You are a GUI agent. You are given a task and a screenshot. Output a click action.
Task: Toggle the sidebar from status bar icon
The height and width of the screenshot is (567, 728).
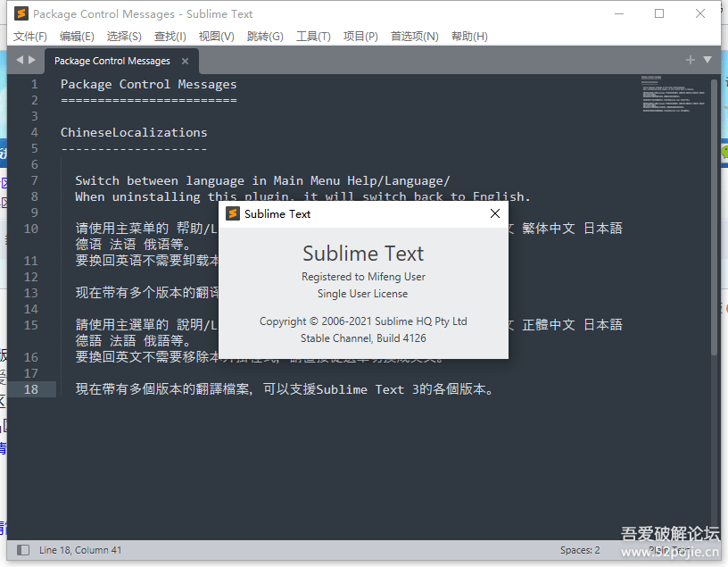23,550
